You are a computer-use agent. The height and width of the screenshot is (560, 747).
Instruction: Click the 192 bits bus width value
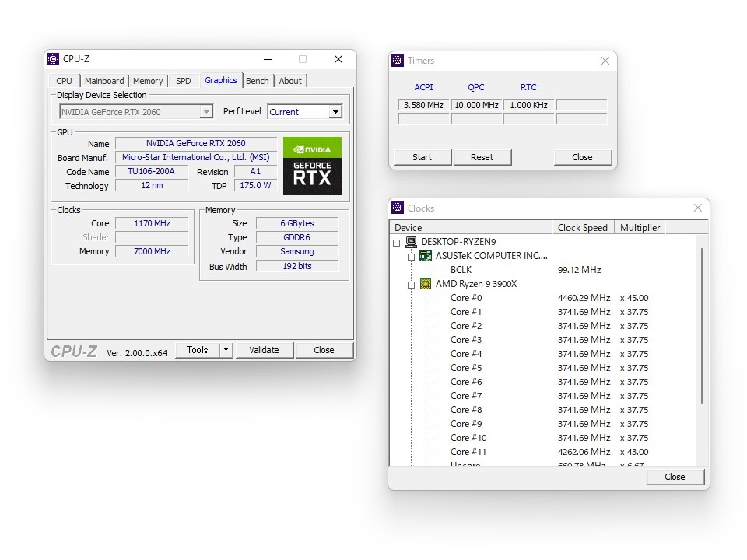click(297, 266)
